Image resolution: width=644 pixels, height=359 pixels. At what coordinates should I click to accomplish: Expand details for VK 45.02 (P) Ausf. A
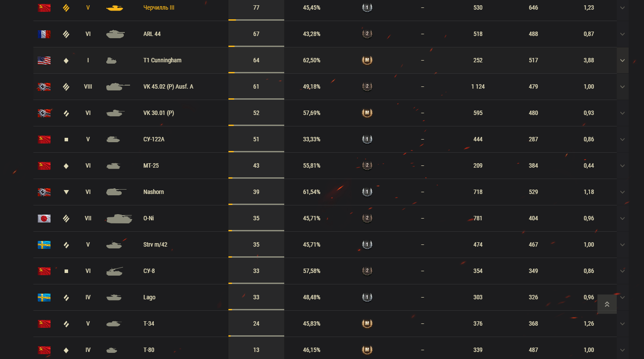[x=622, y=87]
